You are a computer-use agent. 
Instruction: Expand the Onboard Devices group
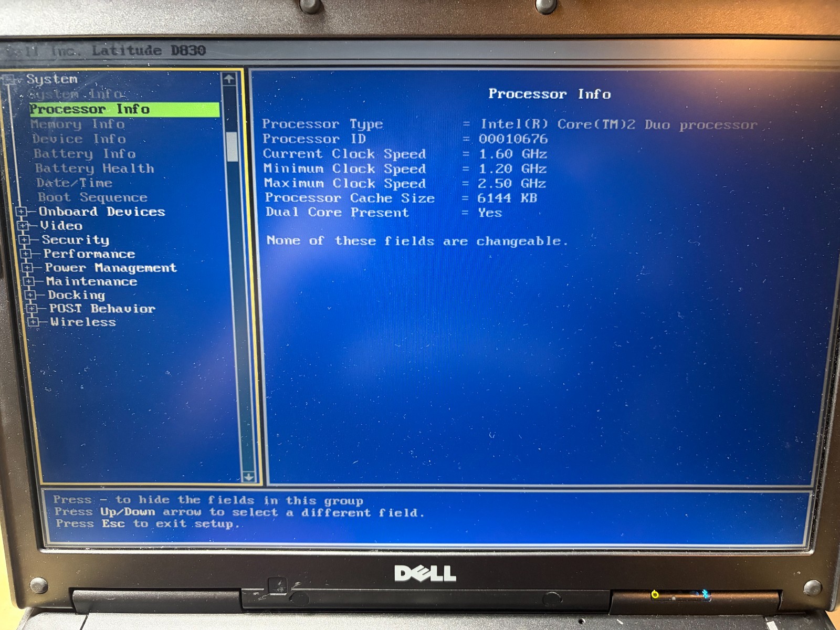[22, 212]
